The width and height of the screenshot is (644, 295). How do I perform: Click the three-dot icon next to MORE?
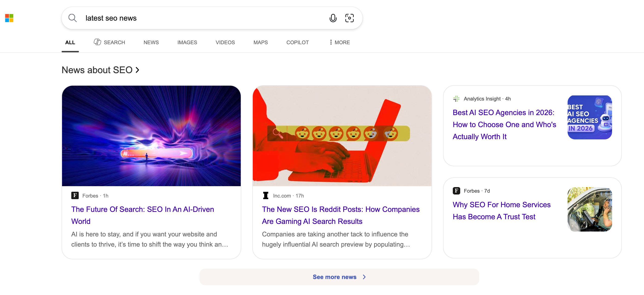tap(331, 42)
